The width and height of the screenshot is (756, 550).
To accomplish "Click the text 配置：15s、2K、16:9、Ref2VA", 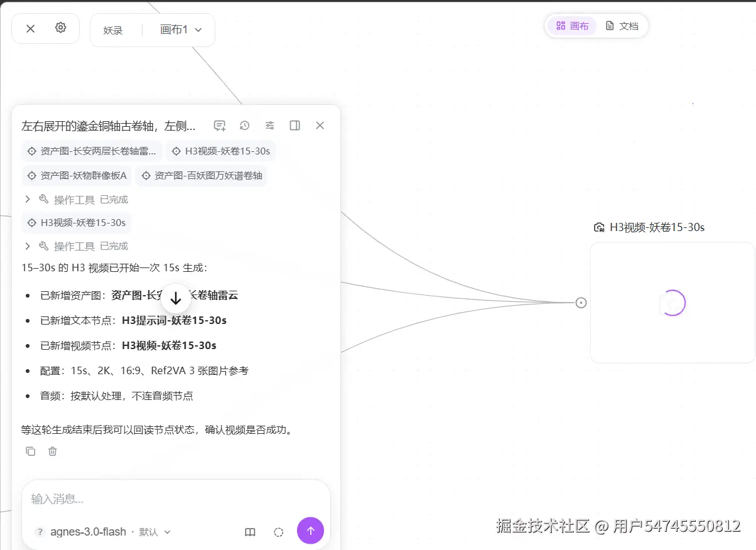I will 144,371.
